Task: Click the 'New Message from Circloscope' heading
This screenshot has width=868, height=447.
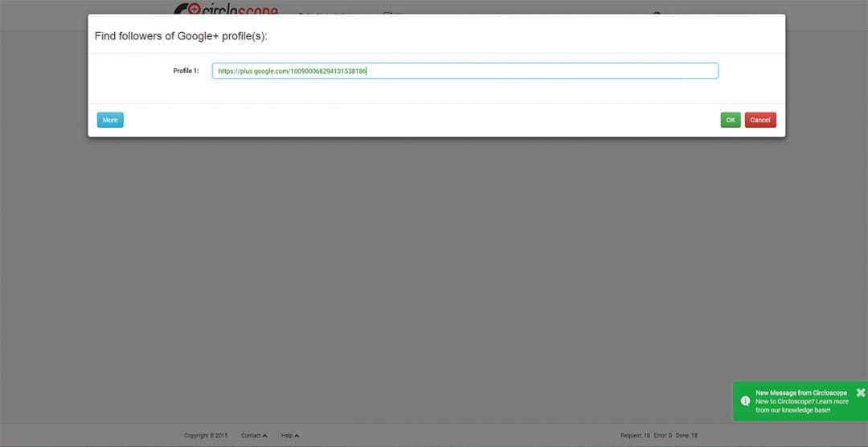Action: [800, 393]
